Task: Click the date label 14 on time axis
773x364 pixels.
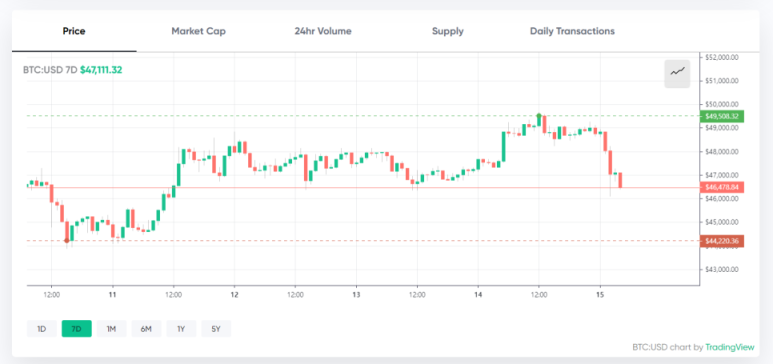Action: pyautogui.click(x=478, y=294)
